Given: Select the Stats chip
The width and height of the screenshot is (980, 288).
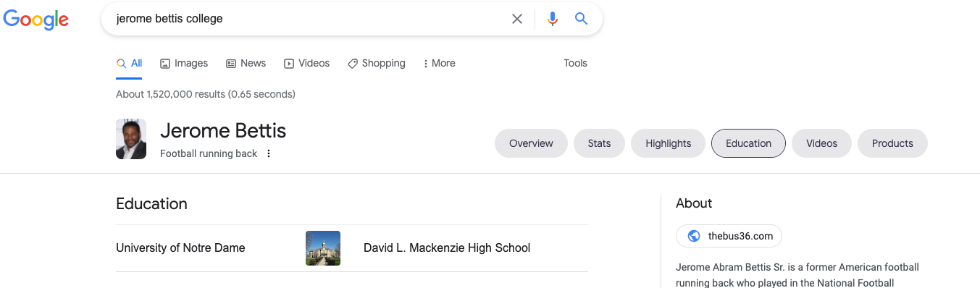Looking at the screenshot, I should coord(599,143).
